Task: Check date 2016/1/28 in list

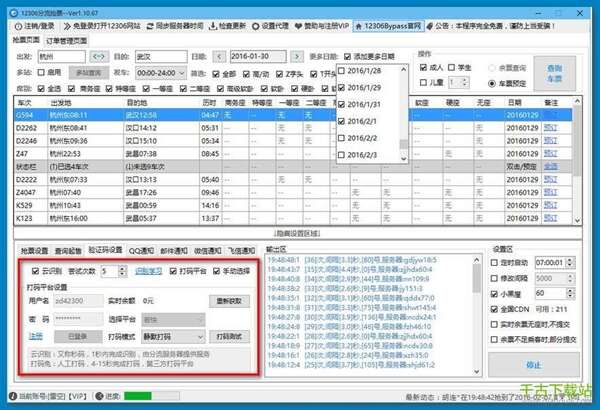Action: [342, 71]
